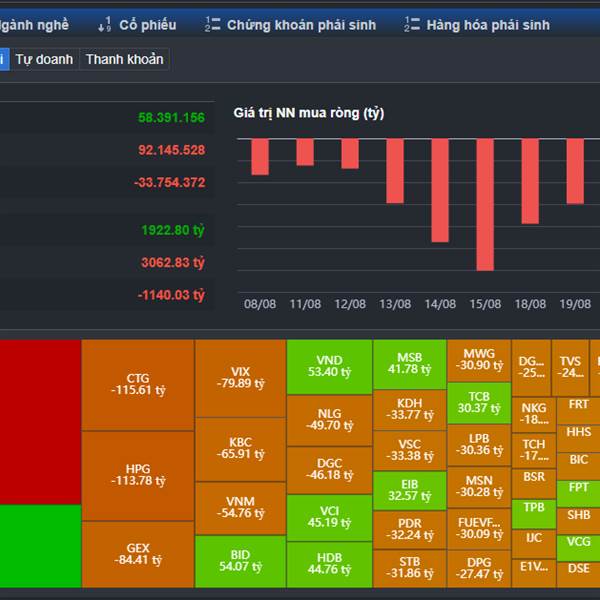Select the VND 53.40 tỷ tile
The width and height of the screenshot is (600, 600).
click(x=329, y=367)
